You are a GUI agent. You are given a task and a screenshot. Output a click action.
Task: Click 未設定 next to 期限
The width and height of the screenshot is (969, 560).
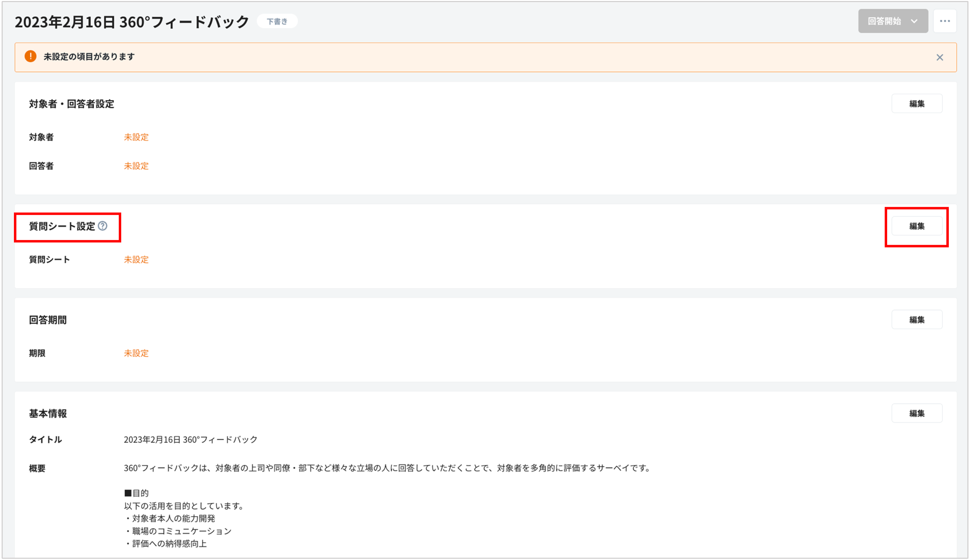[x=136, y=353]
